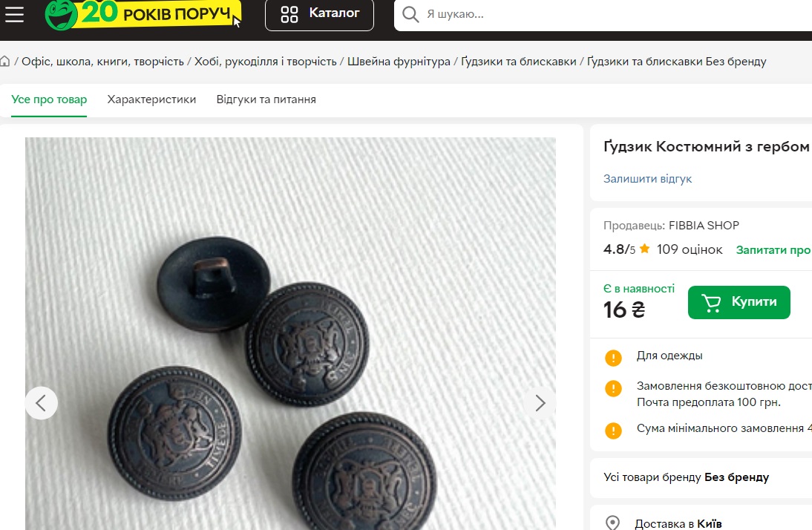The width and height of the screenshot is (812, 530).
Task: Click the main button product photo
Action: 290,334
